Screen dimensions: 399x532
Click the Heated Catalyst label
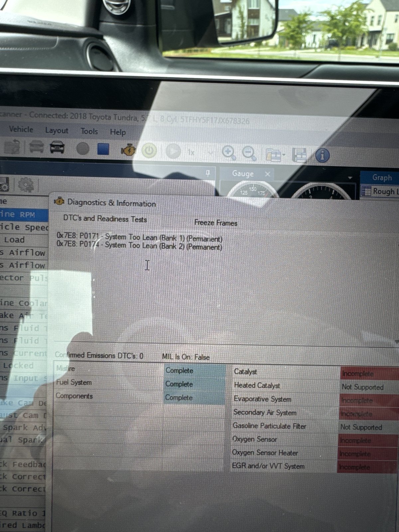click(257, 385)
